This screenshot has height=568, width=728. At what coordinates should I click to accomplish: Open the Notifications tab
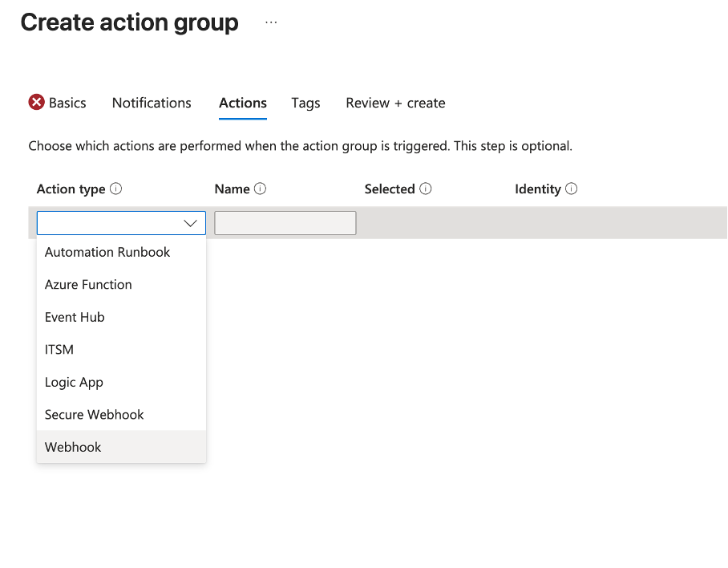click(x=152, y=103)
